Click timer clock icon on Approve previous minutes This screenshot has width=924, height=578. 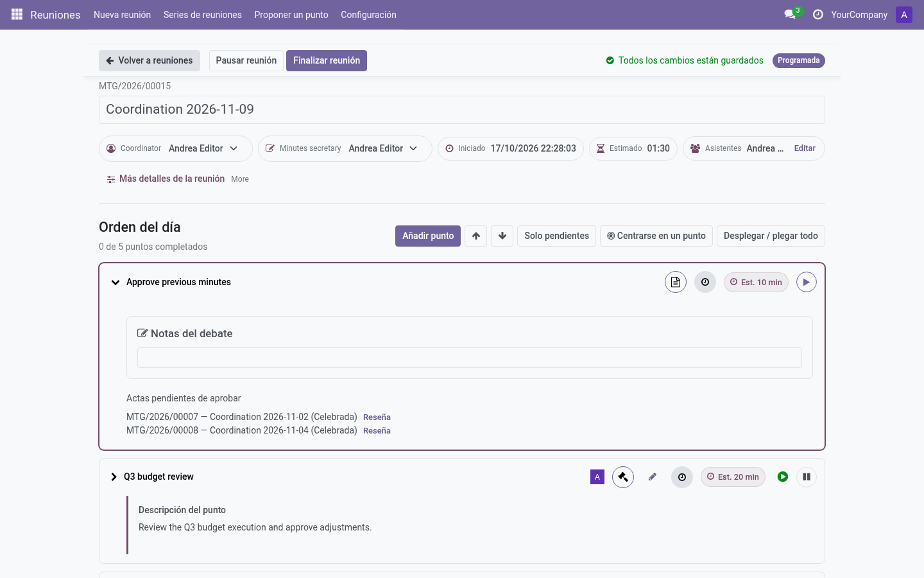point(705,282)
